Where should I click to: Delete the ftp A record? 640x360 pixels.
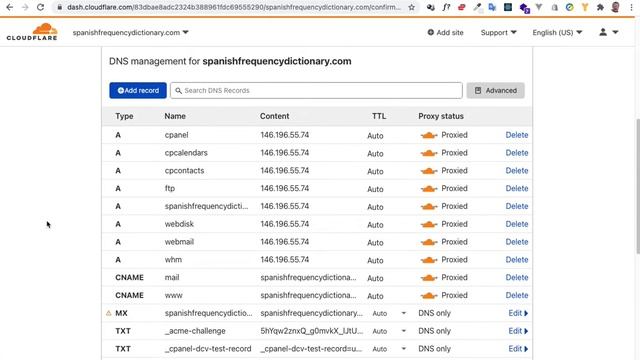point(517,189)
